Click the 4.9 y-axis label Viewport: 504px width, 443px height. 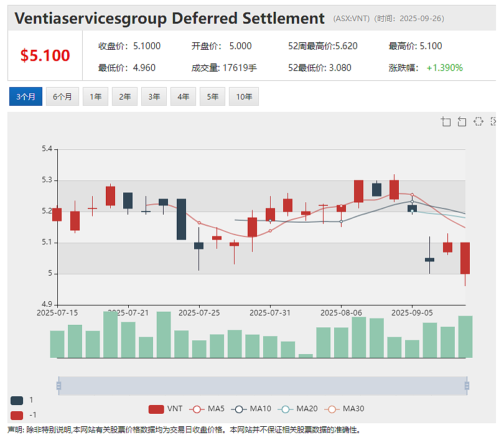pyautogui.click(x=47, y=304)
